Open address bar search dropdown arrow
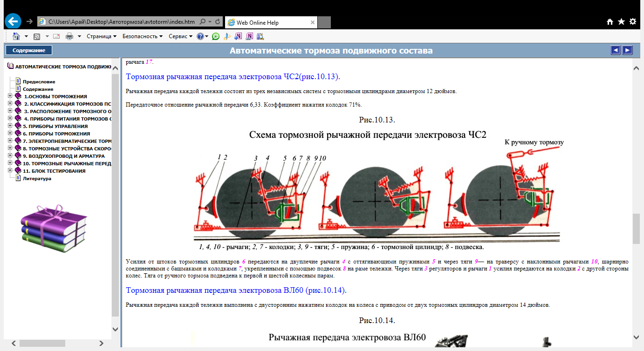The width and height of the screenshot is (644, 351). pos(210,21)
